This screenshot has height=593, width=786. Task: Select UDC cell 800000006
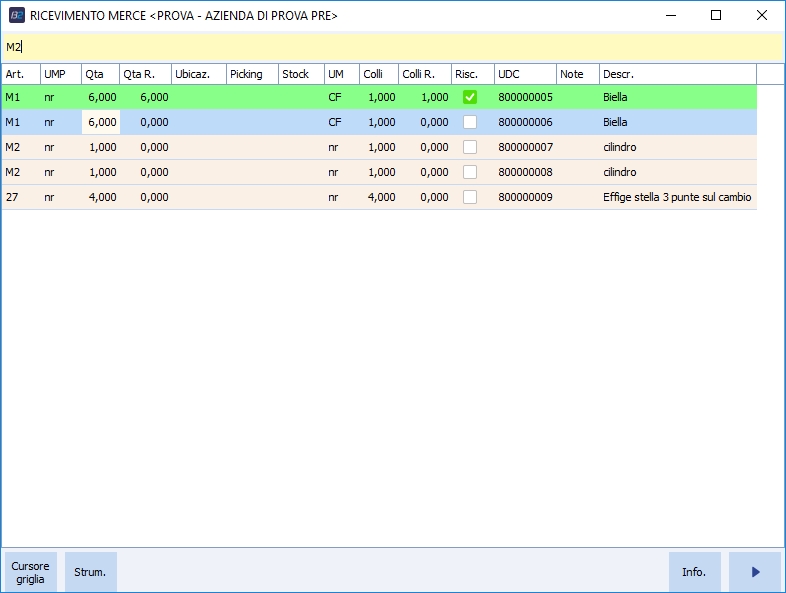(525, 122)
